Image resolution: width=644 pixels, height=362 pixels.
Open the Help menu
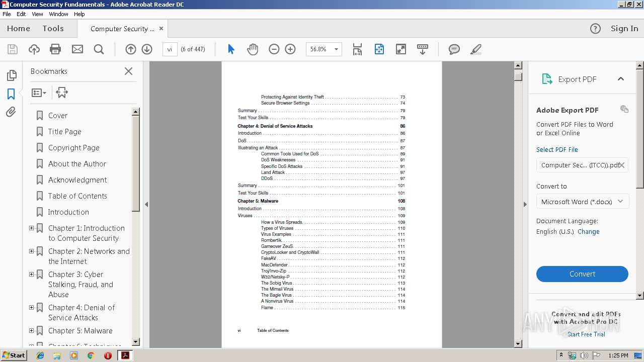pos(79,14)
